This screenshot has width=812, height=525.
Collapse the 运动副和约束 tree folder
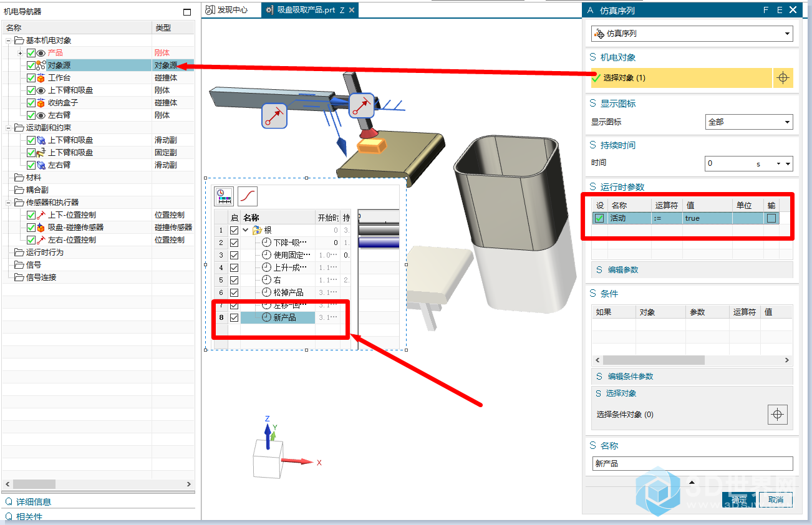tap(9, 128)
